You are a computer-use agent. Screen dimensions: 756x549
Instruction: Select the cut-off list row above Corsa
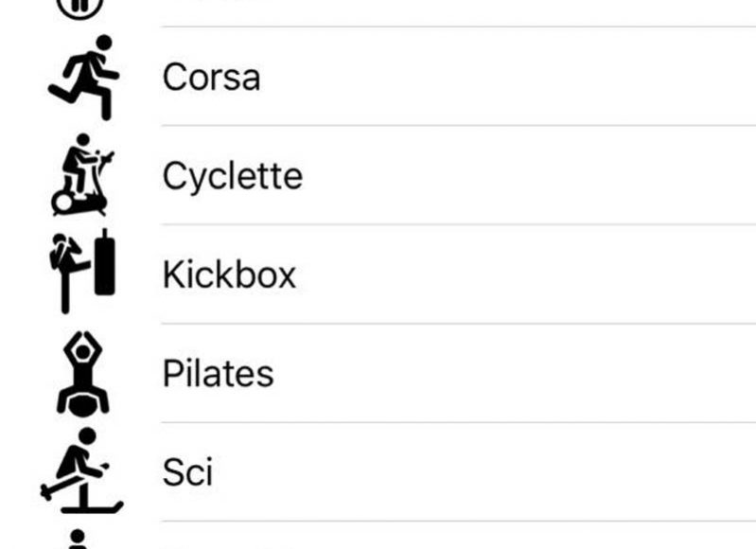pyautogui.click(x=378, y=13)
